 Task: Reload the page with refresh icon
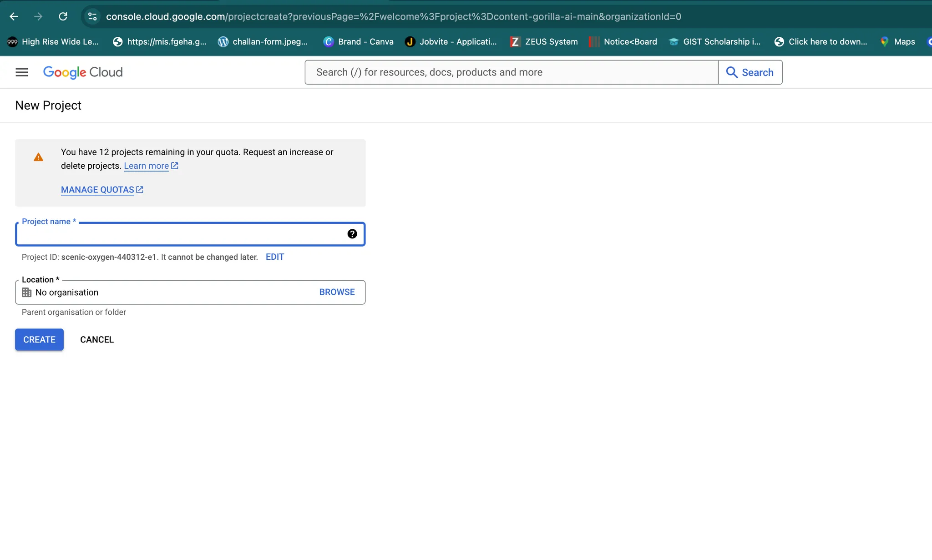click(63, 16)
